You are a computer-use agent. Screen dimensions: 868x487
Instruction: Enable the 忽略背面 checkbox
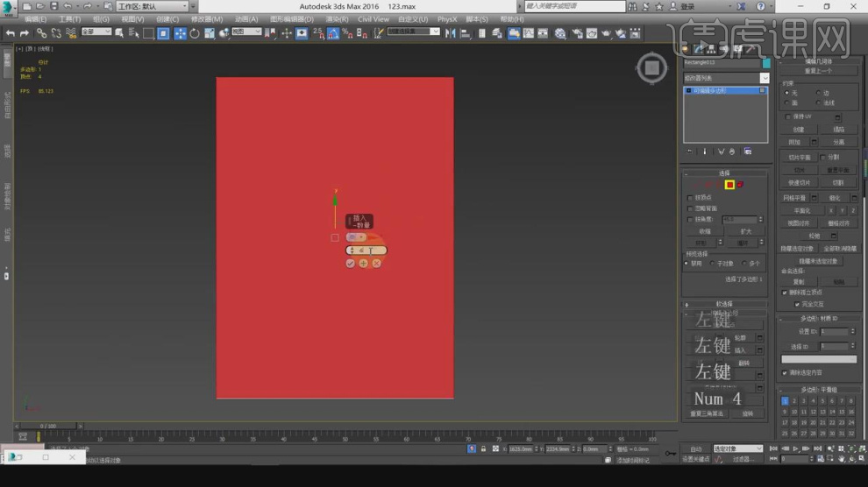pos(689,208)
